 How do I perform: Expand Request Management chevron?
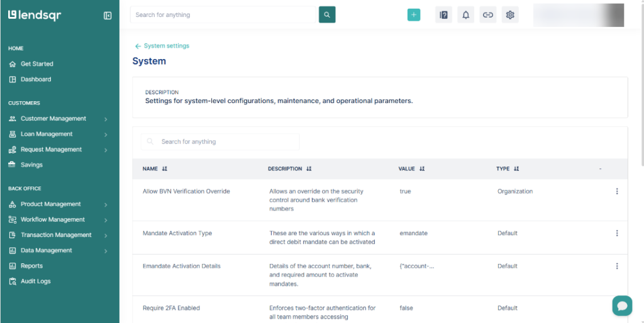(106, 150)
